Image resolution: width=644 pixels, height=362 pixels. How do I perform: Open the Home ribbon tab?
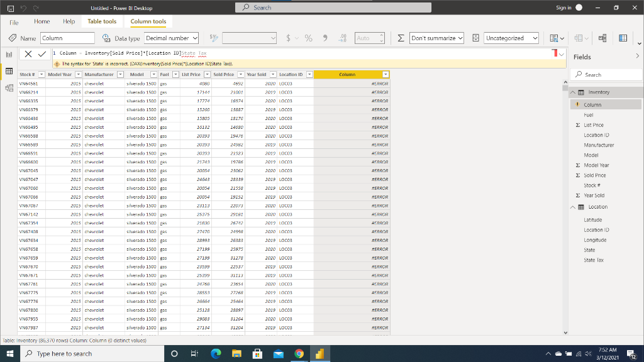pos(42,21)
